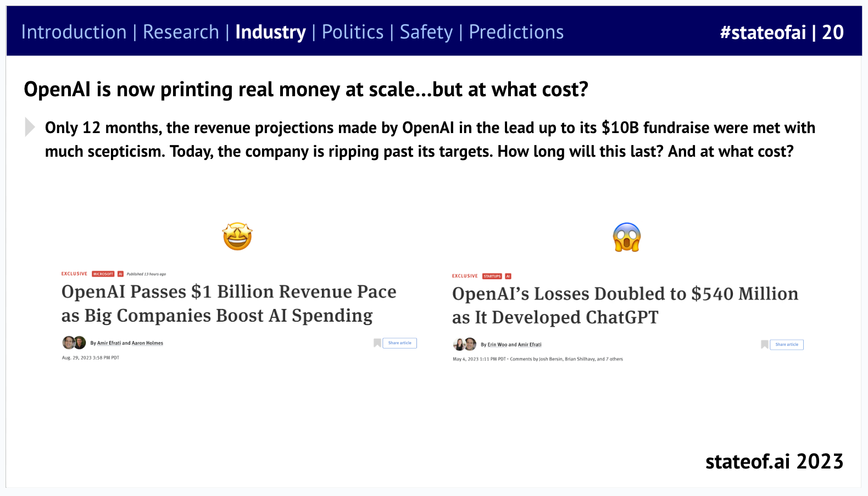
Task: Click the red MICROSOFT tag badge
Action: (103, 274)
